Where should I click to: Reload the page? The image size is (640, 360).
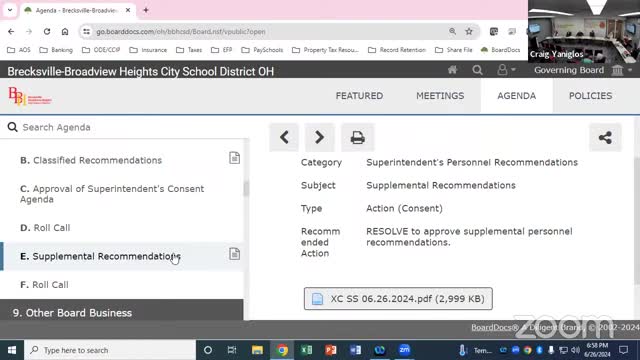[47, 31]
